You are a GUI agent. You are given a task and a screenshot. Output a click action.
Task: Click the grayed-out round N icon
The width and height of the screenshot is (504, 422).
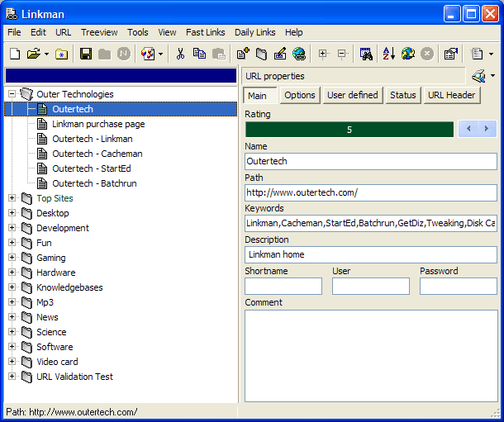click(123, 54)
